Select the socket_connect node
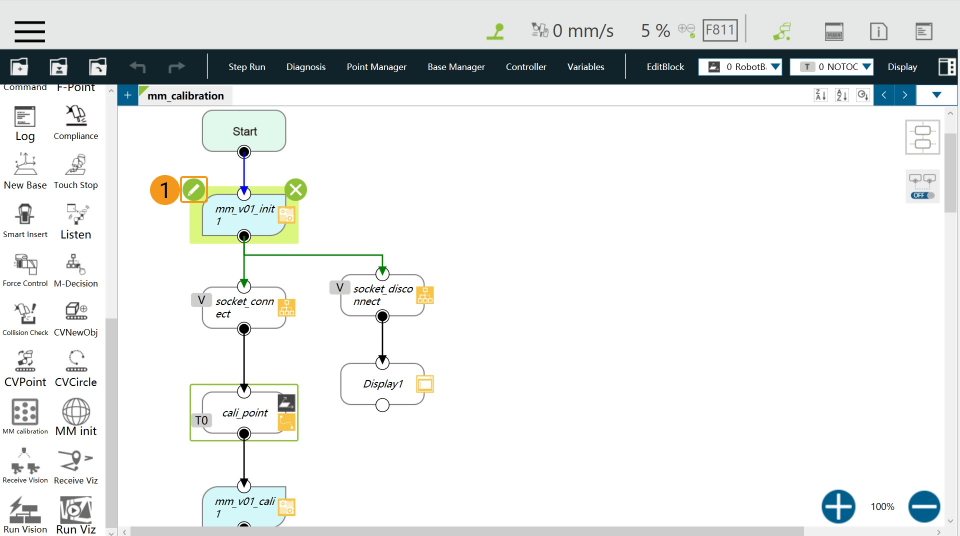The image size is (960, 536). [244, 308]
